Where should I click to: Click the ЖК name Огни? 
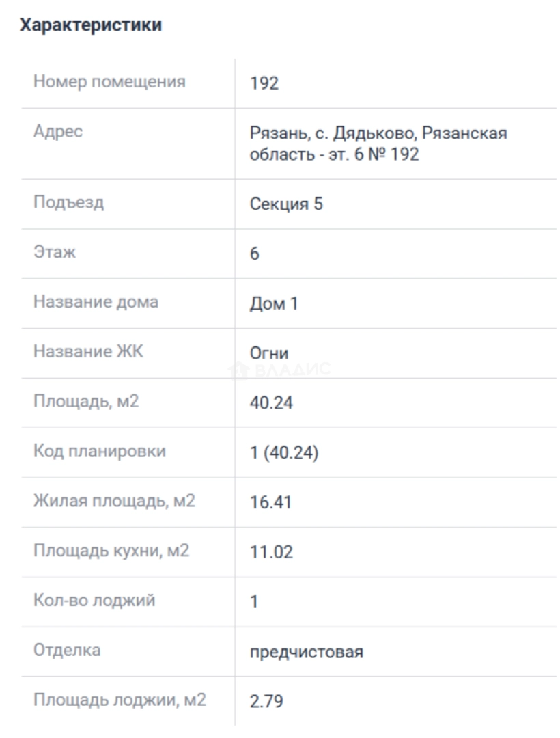(269, 353)
